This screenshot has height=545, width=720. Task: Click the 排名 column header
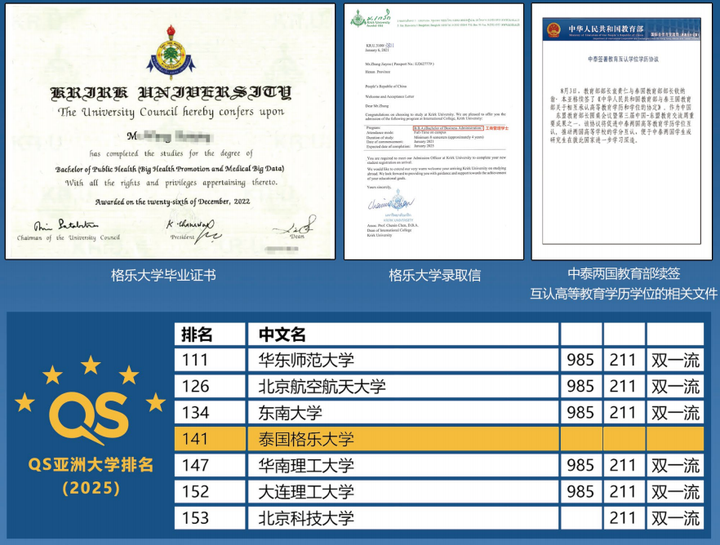pyautogui.click(x=210, y=334)
